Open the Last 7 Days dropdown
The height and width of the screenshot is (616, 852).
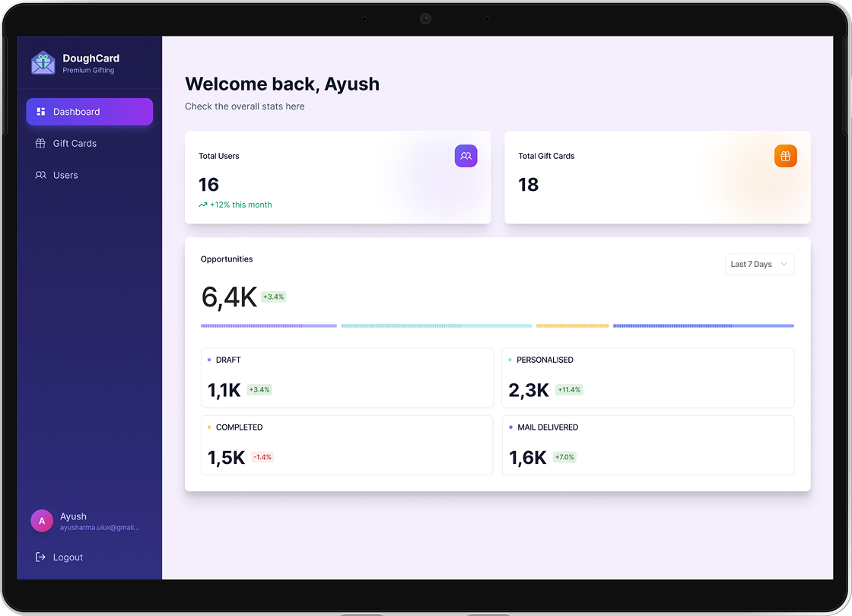[759, 264]
